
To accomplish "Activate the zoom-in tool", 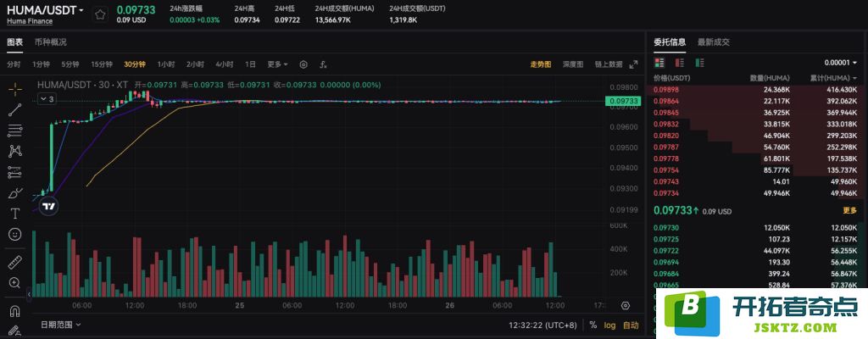I will tap(15, 283).
